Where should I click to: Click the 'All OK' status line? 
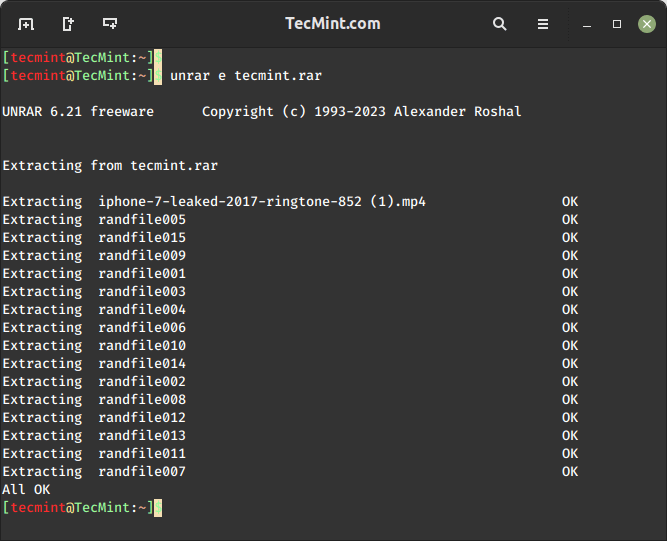point(26,490)
